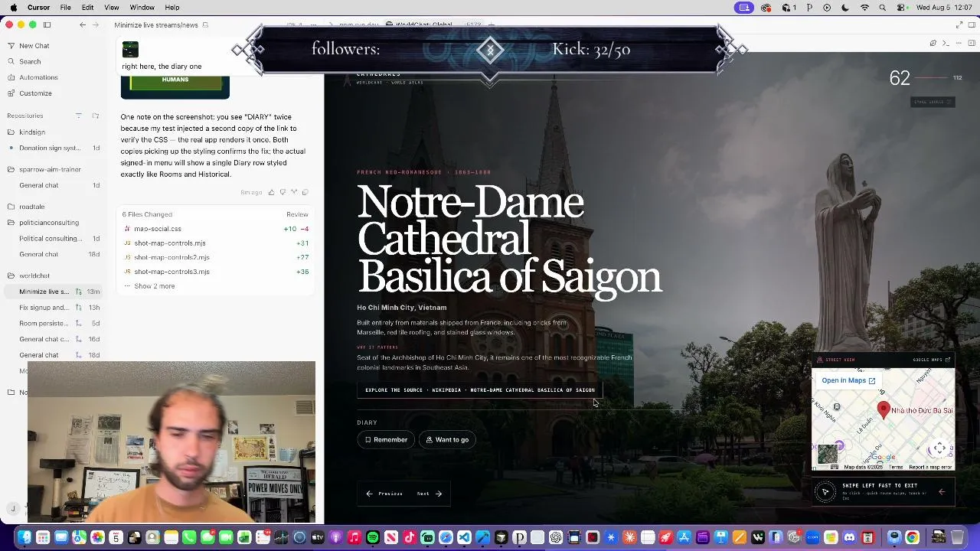Open the Edit menu
This screenshot has height=551, width=980.
88,8
